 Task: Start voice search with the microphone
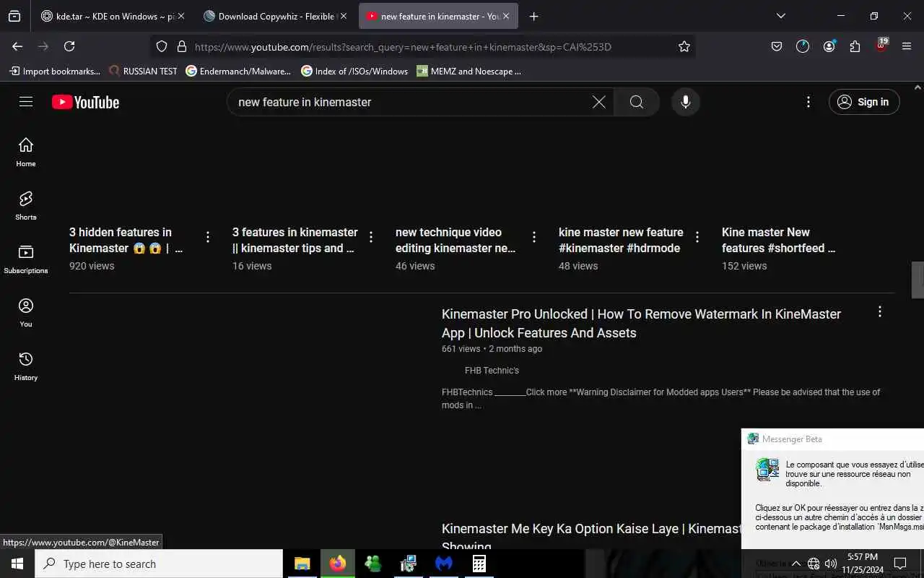coord(686,102)
